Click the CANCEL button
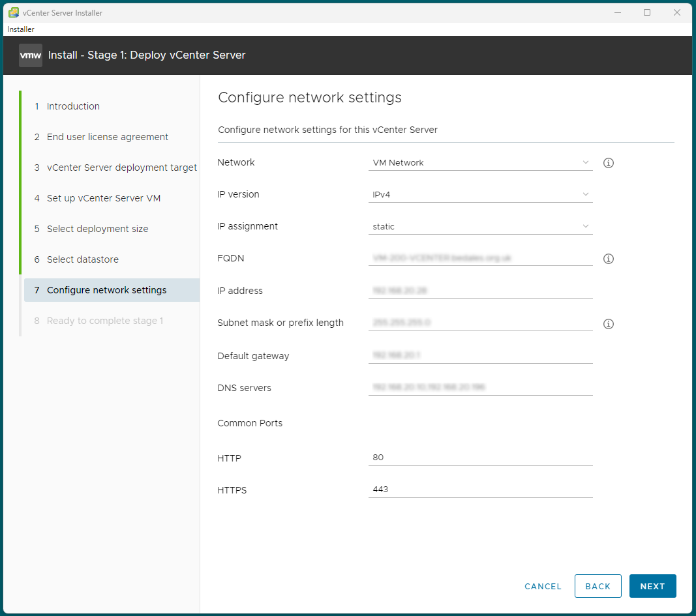The image size is (696, 616). (543, 586)
